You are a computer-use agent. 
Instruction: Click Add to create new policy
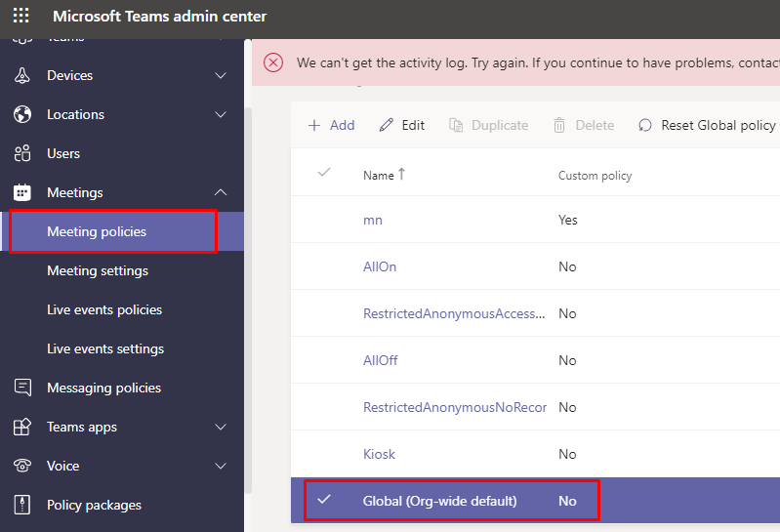click(x=331, y=125)
